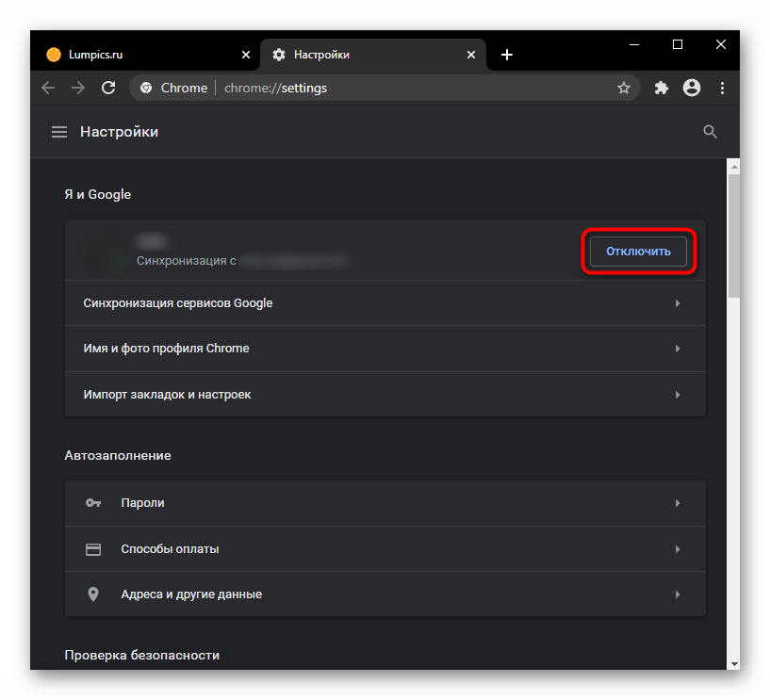This screenshot has width=770, height=700.
Task: Switch to the Lumpics.ru tab
Action: coord(132,55)
